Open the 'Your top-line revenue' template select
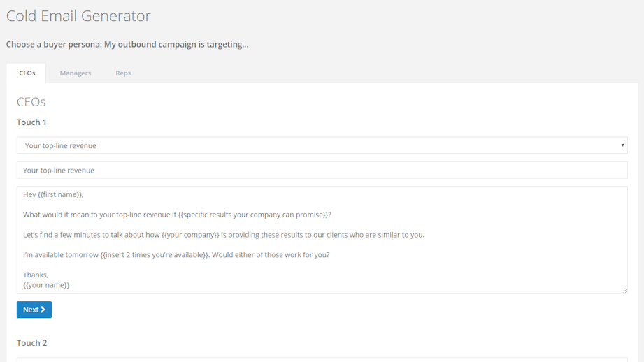Screen dimensions: 644x362 [x=322, y=145]
